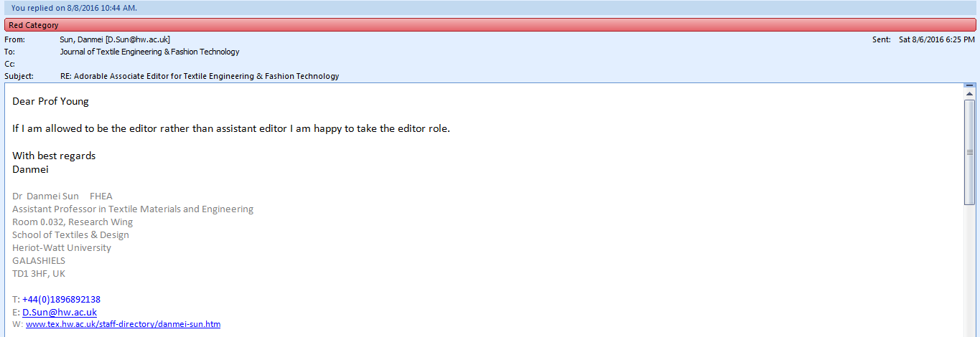980x337 pixels.
Task: Open the D.Sun@hw.ac.uk email link in signature
Action: 60,313
